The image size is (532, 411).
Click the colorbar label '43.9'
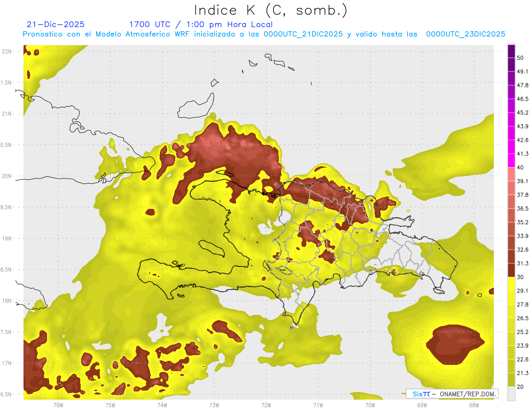pos(523,126)
